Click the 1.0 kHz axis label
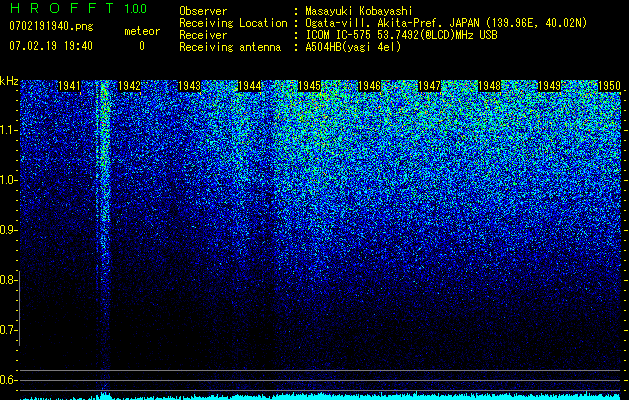The height and width of the screenshot is (400, 629). click(8, 181)
